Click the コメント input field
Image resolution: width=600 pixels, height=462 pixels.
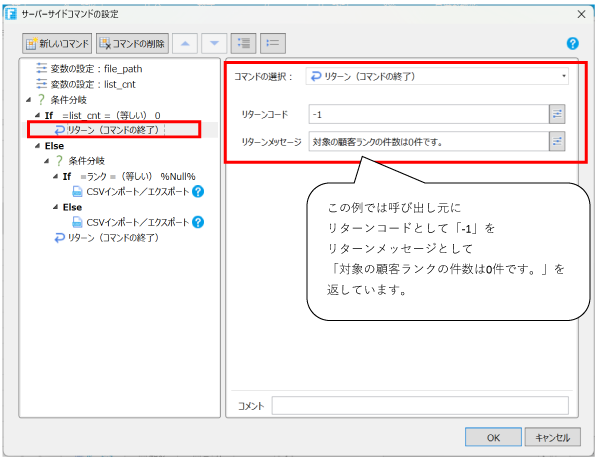tap(420, 405)
